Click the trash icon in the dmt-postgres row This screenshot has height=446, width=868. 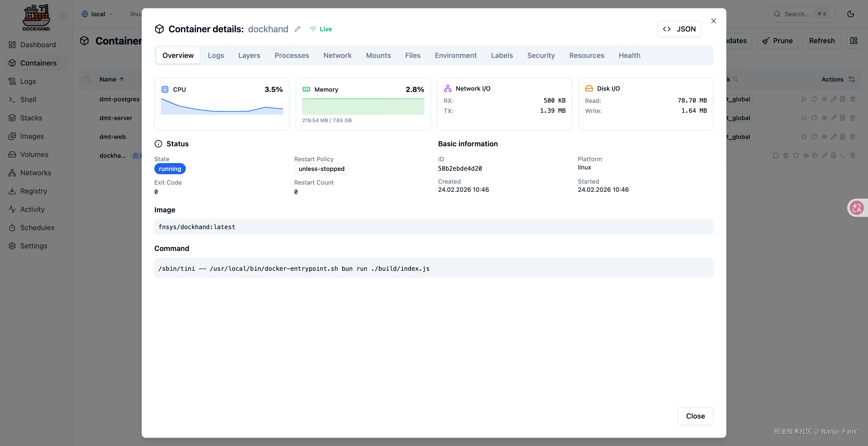tap(853, 99)
